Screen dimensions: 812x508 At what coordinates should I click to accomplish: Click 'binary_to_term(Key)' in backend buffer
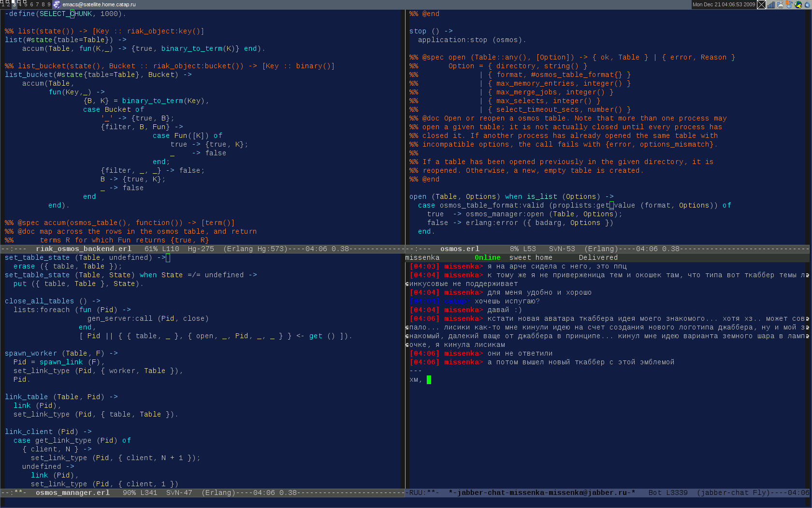(x=163, y=101)
